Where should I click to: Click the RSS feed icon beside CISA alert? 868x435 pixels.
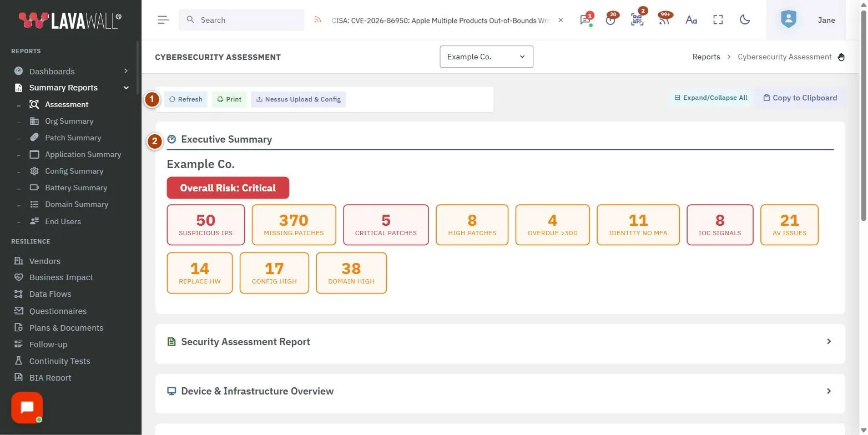[x=318, y=20]
